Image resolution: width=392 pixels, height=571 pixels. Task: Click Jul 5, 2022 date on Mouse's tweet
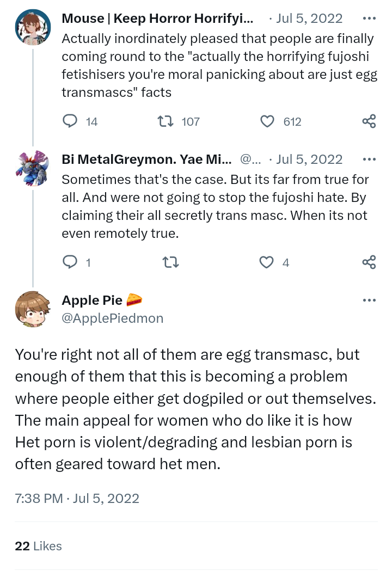click(x=309, y=19)
